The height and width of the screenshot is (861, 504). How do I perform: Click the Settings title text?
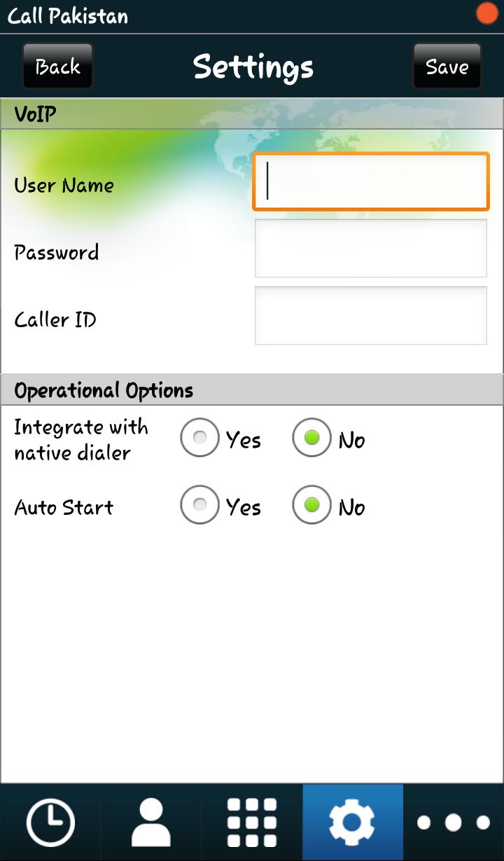pos(253,67)
